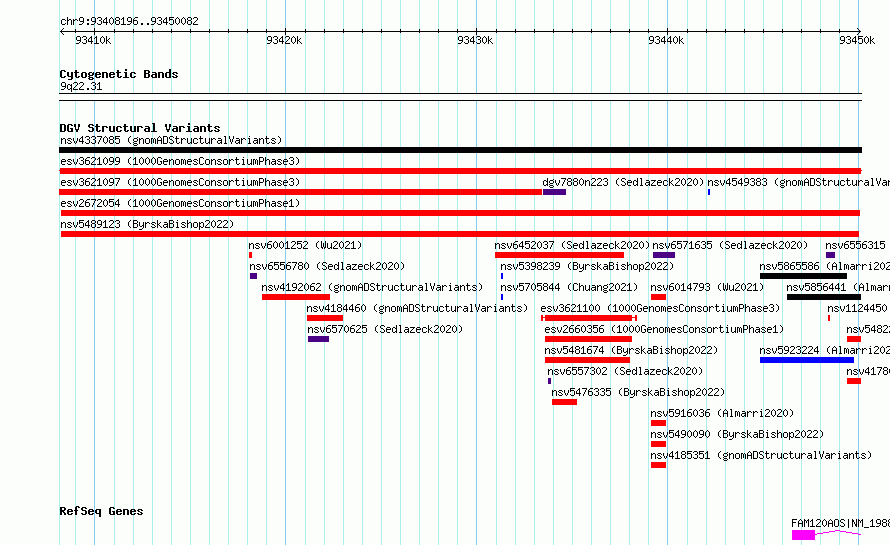Open the nsv5705844 Chuang2021 label
Viewport: 890px width, 545px height.
[x=569, y=287]
